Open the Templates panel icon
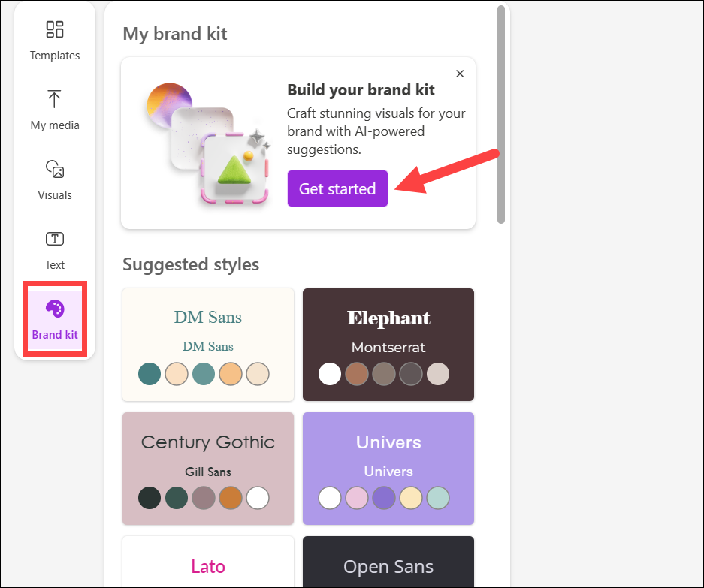The image size is (704, 588). click(x=55, y=29)
